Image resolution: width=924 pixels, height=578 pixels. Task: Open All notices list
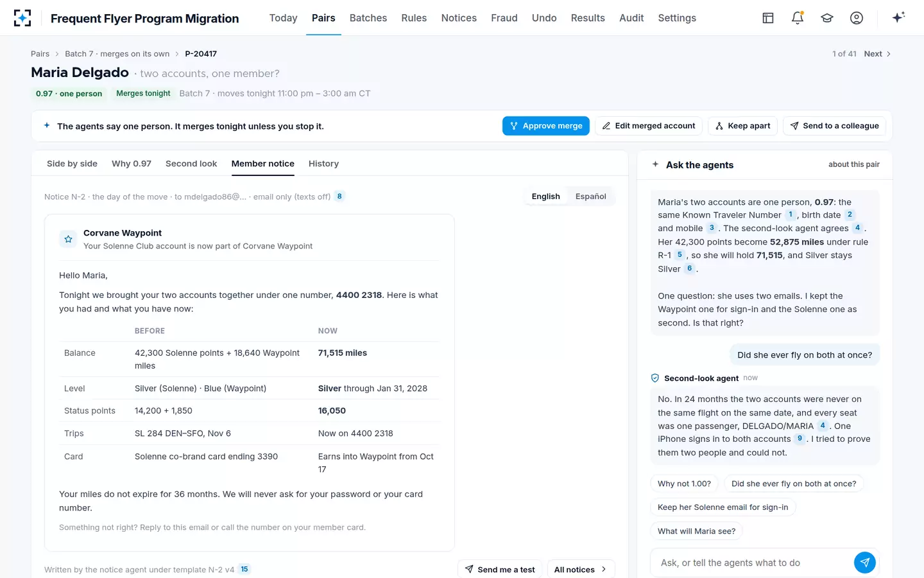click(581, 570)
